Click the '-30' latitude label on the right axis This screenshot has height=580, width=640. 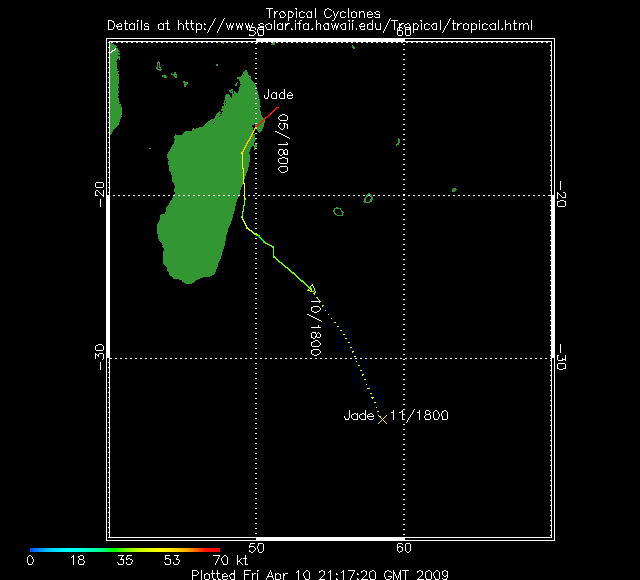point(561,357)
